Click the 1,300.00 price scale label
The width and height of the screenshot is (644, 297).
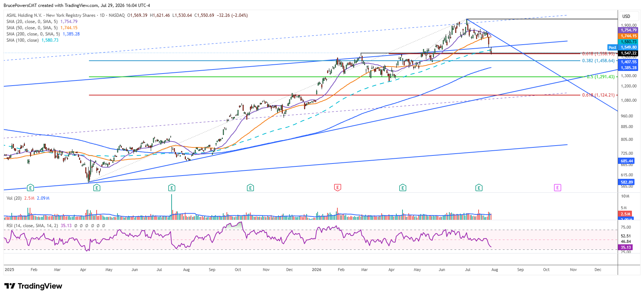click(x=629, y=76)
